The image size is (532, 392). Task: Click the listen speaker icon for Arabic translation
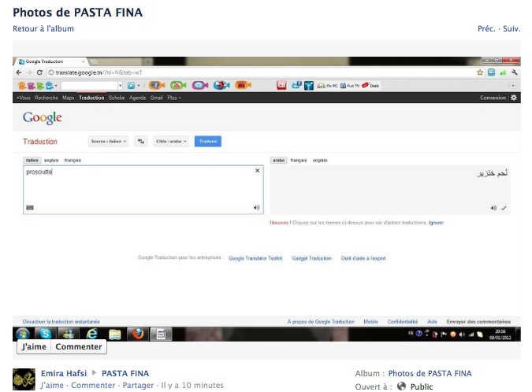[493, 208]
